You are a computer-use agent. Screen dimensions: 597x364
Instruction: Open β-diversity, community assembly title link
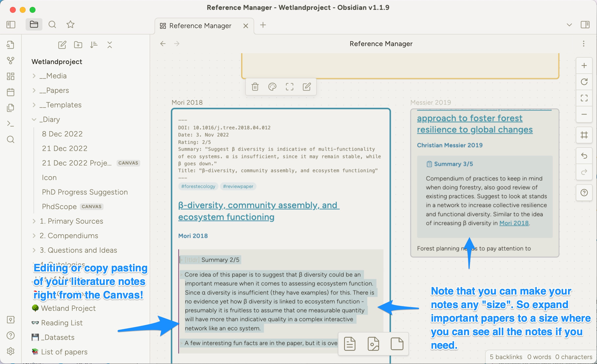(x=259, y=211)
